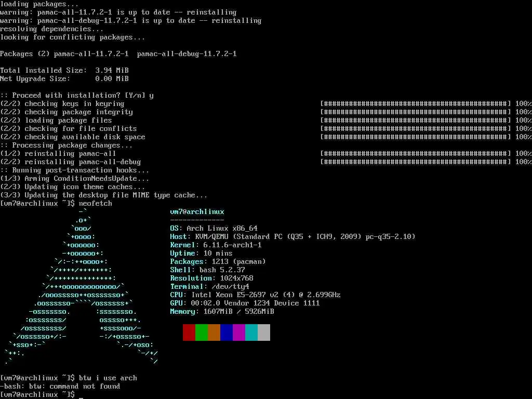
Task: Click the Arch Linux ASCII logo
Action: (82, 287)
